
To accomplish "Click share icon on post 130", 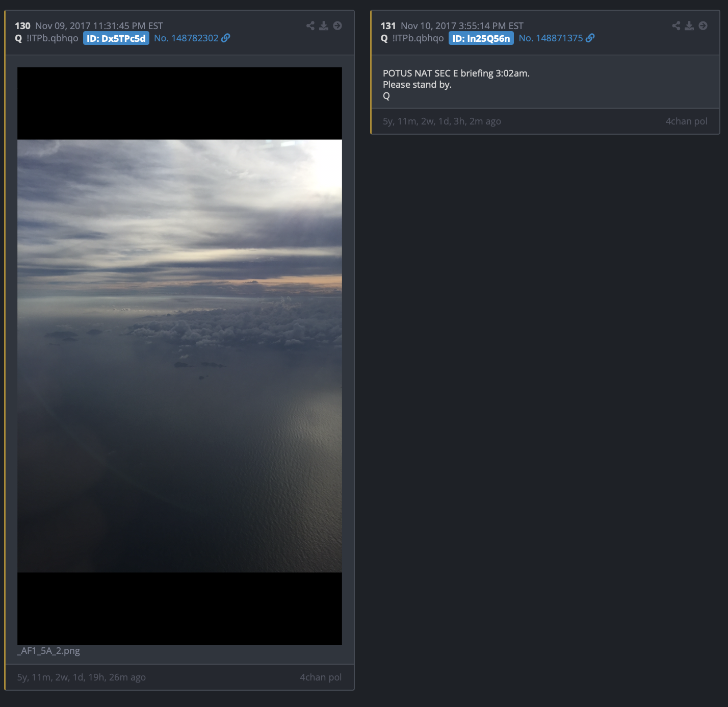I will (x=310, y=26).
